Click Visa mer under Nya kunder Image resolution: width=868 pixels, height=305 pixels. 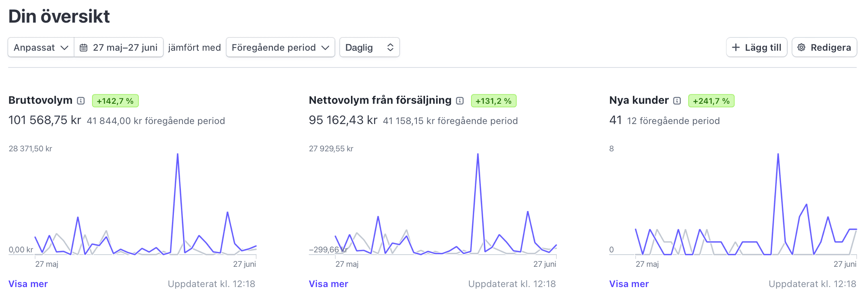(x=629, y=284)
